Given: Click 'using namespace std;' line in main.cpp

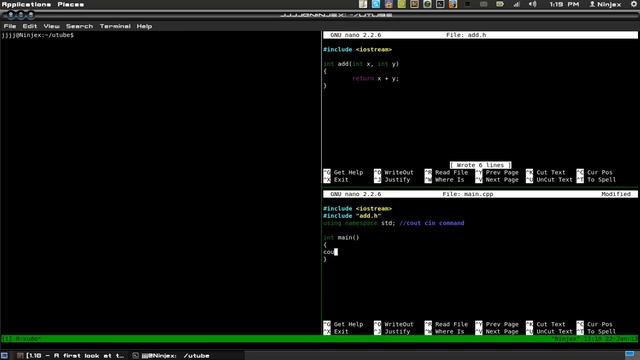Looking at the screenshot, I should [x=360, y=223].
